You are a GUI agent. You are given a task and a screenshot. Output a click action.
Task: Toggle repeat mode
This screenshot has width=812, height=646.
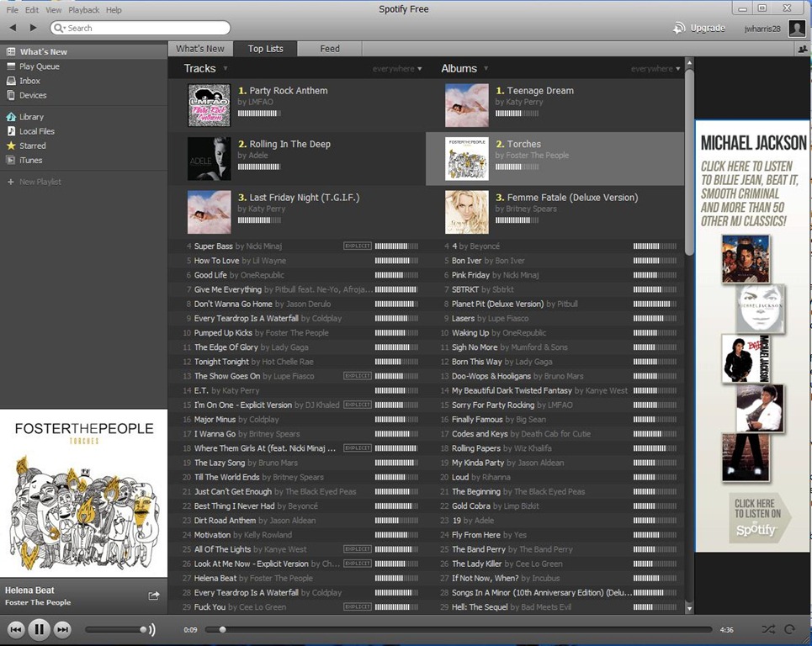(x=789, y=629)
